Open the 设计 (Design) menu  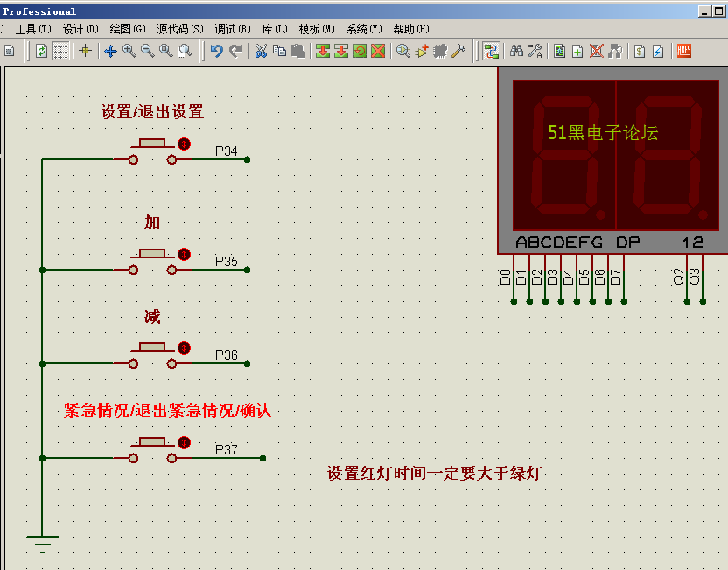click(80, 29)
